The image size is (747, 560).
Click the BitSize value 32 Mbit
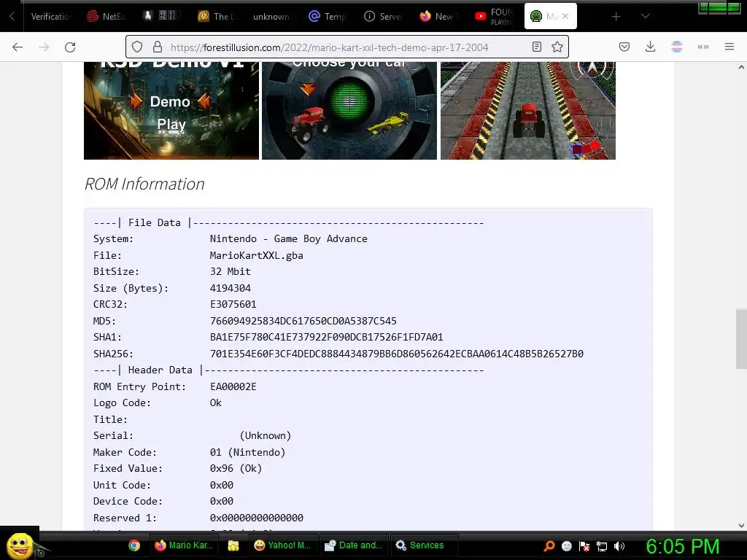coord(230,271)
